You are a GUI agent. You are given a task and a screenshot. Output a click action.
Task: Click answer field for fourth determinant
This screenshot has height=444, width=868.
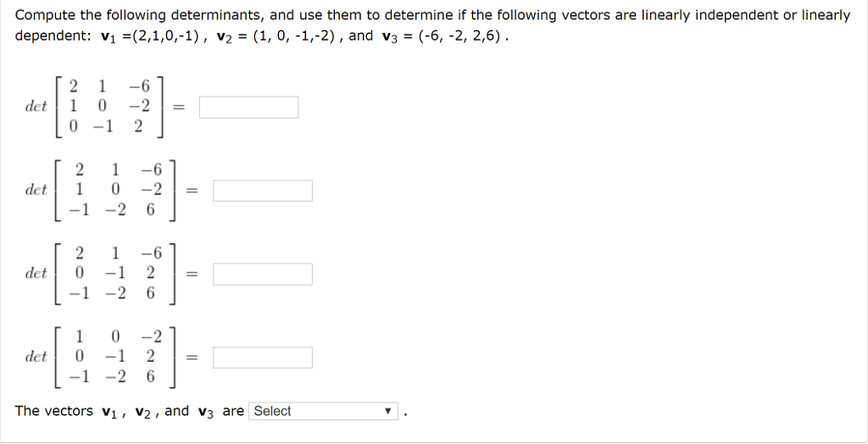click(263, 358)
